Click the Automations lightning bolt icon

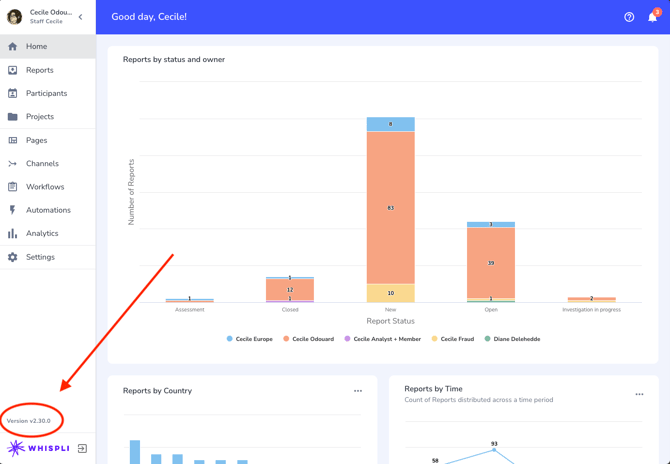tap(13, 210)
